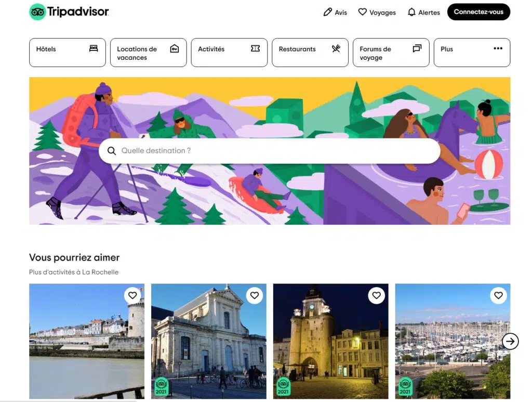Click the speech bubbles Forums de voyage icon
Screen dimensions: 532x402
point(417,48)
